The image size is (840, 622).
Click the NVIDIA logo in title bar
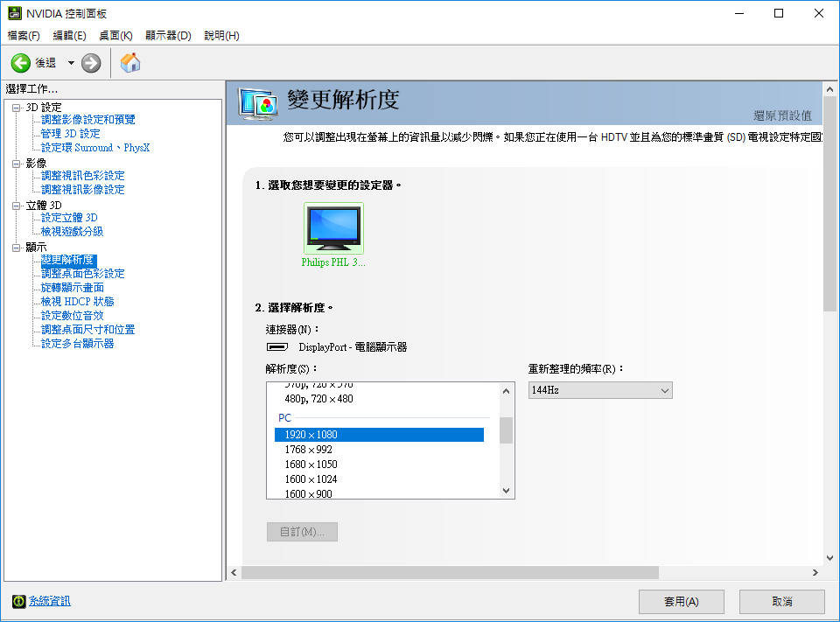(11, 13)
